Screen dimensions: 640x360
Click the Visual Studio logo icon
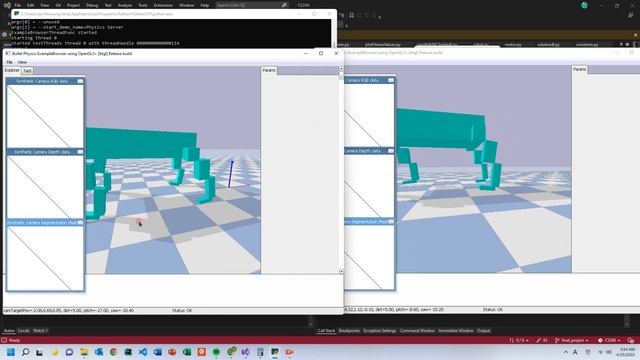pos(7,5)
